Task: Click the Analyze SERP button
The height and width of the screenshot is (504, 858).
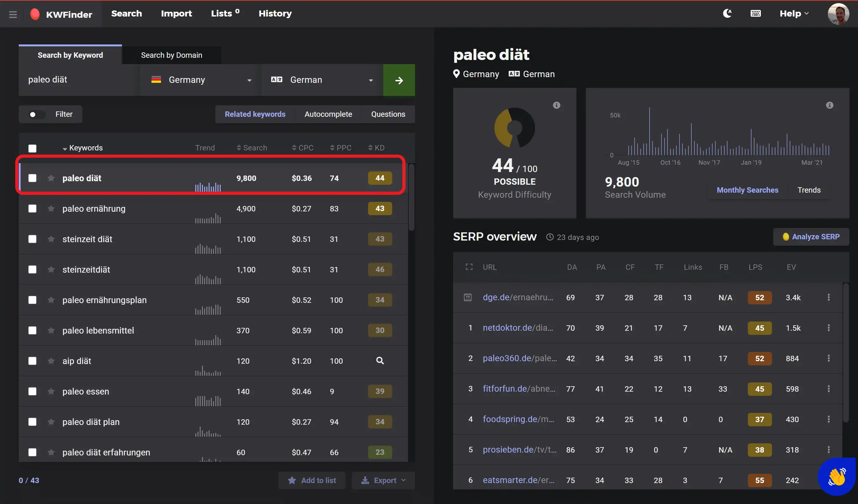Action: tap(811, 236)
